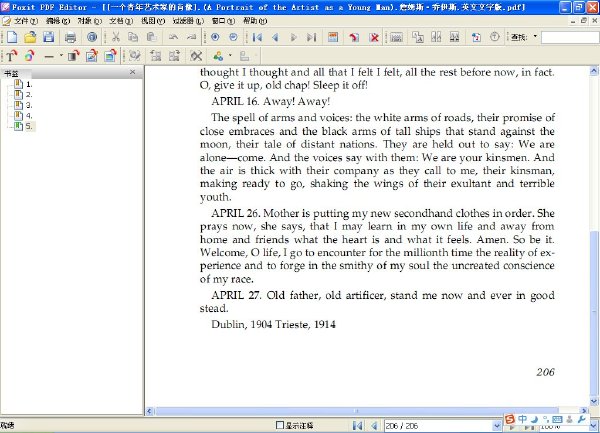This screenshot has height=433, width=600.
Task: Expand the 查找 search options dropdown
Action: coord(535,37)
